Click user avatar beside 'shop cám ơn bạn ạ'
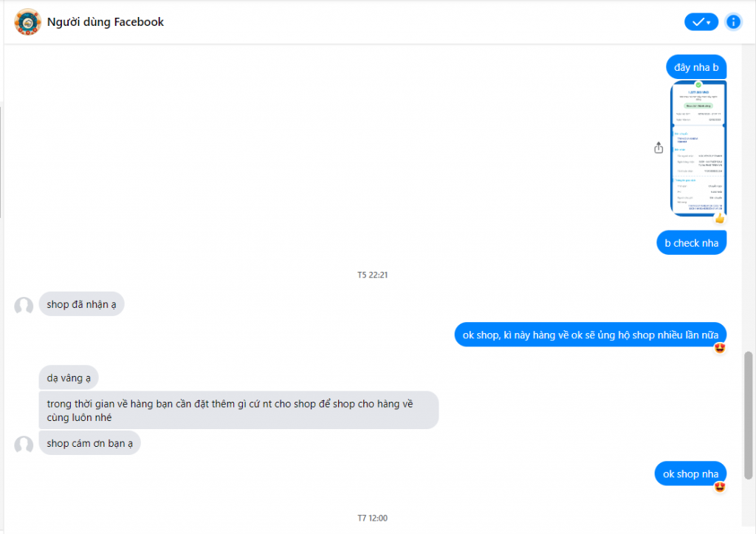This screenshot has height=534, width=756. pyautogui.click(x=24, y=445)
